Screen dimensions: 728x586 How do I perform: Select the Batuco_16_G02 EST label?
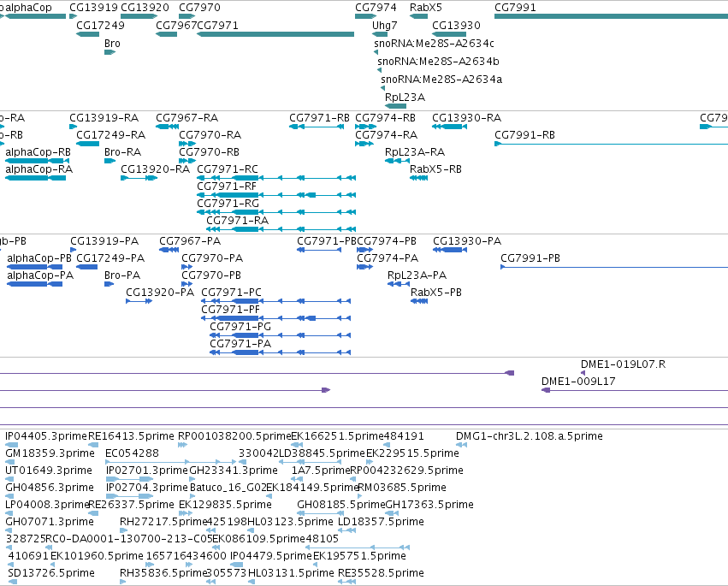[x=228, y=488]
